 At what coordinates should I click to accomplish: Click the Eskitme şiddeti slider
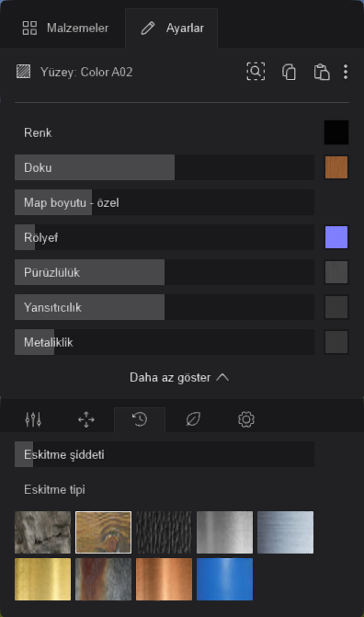[x=165, y=454]
